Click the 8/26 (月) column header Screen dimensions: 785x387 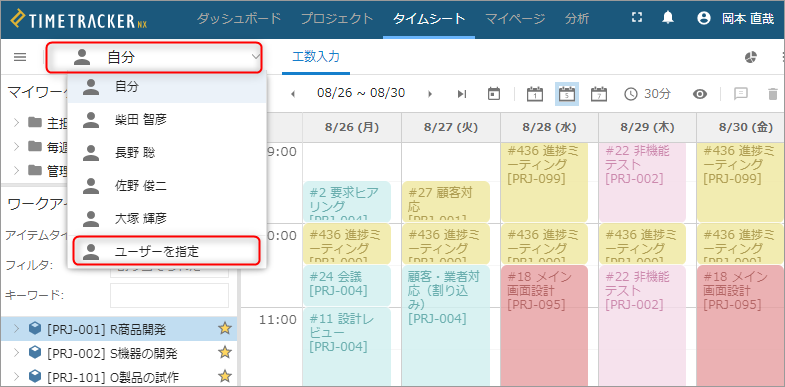point(352,127)
